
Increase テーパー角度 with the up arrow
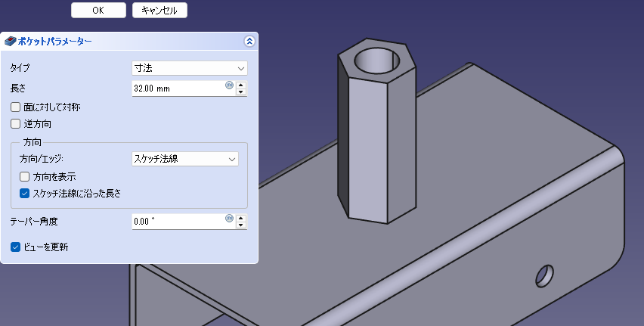[x=241, y=218]
